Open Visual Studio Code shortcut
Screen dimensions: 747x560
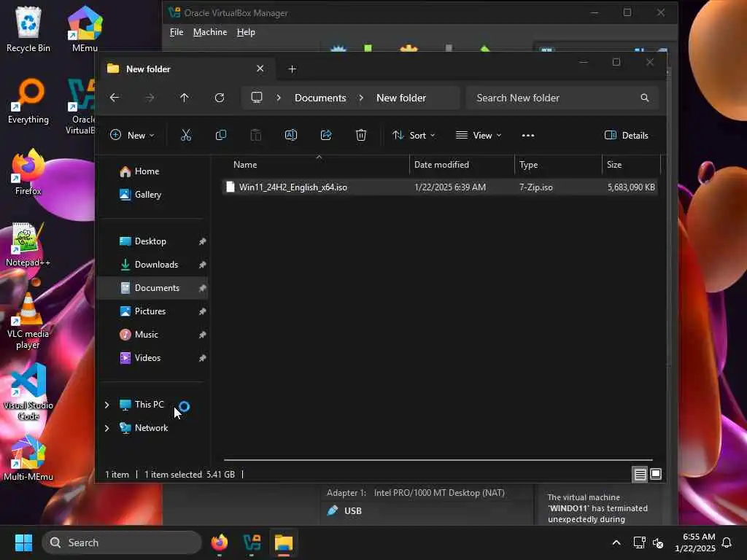point(28,392)
